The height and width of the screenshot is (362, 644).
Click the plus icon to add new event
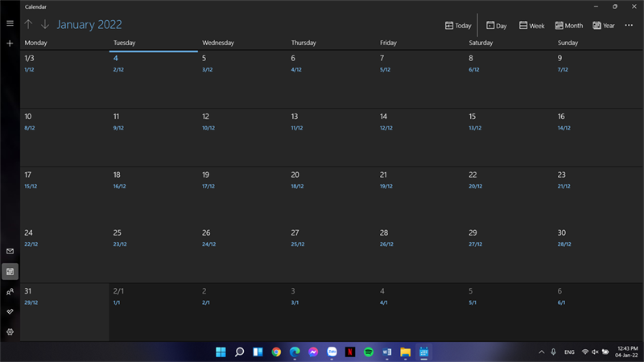[x=10, y=43]
